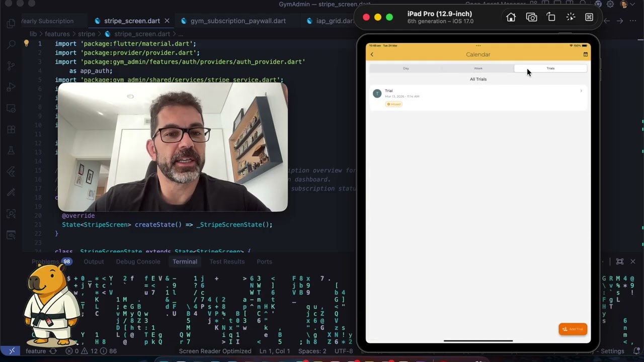Open the Debug Console tab
The image size is (644, 362).
[138, 261]
